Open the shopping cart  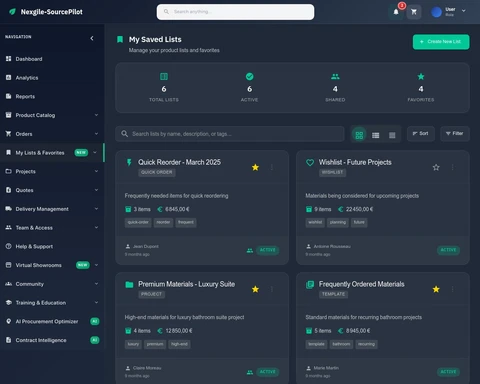point(414,12)
